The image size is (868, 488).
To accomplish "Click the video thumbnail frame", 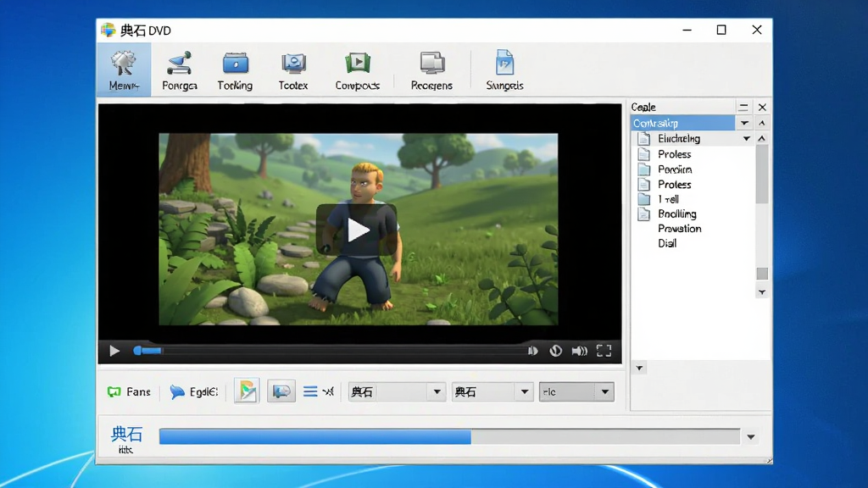I will click(x=359, y=229).
